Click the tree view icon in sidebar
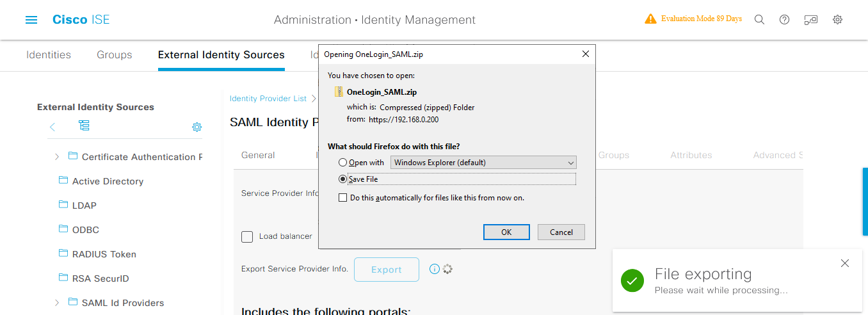The height and width of the screenshot is (315, 868). 84,125
